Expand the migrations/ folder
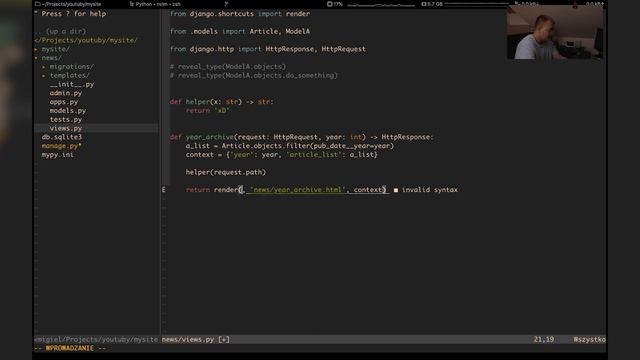The image size is (640, 360). click(71, 67)
